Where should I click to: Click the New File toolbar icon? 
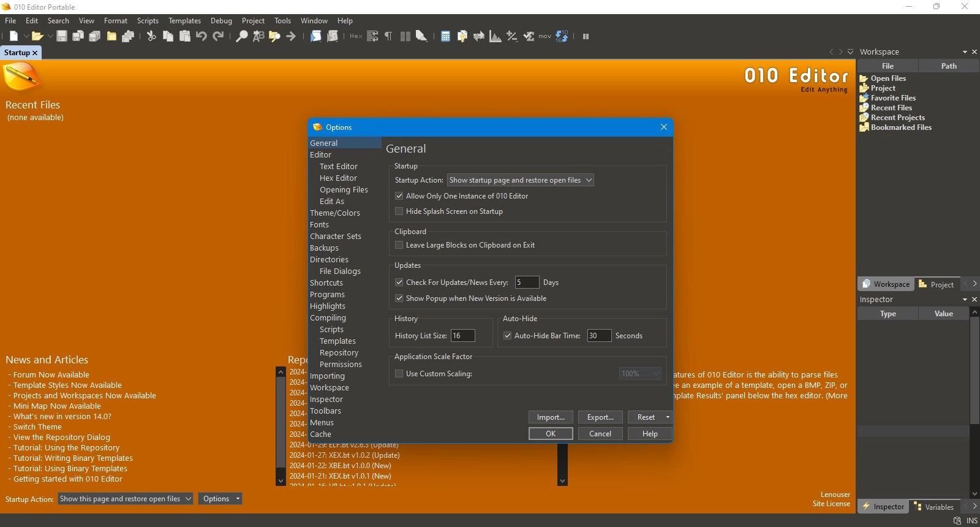click(13, 36)
